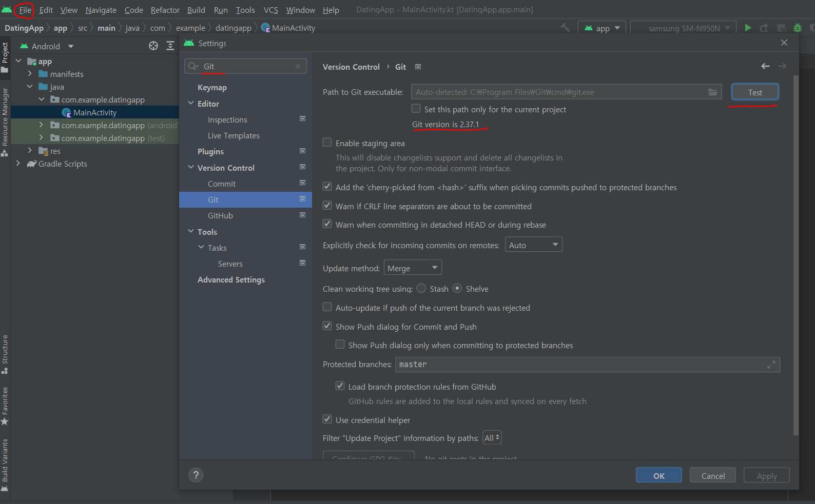Close the Settings dialog with X
815x504 pixels.
784,43
